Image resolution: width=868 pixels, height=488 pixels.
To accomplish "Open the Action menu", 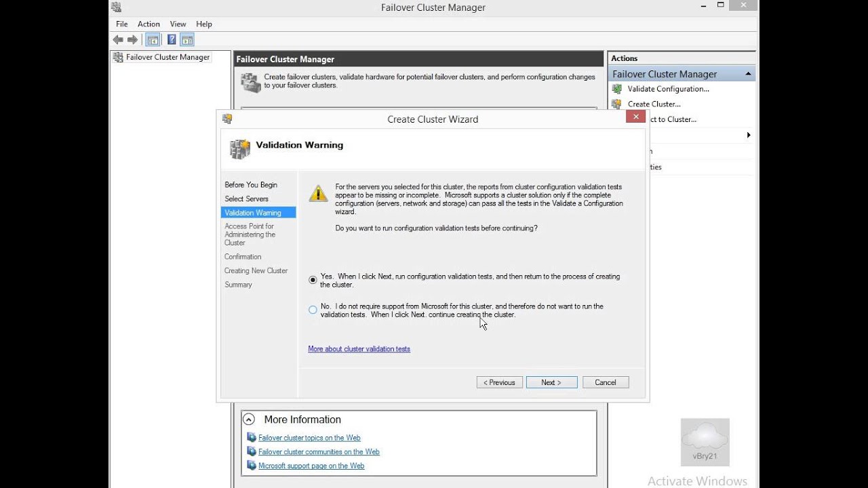I will click(x=149, y=24).
